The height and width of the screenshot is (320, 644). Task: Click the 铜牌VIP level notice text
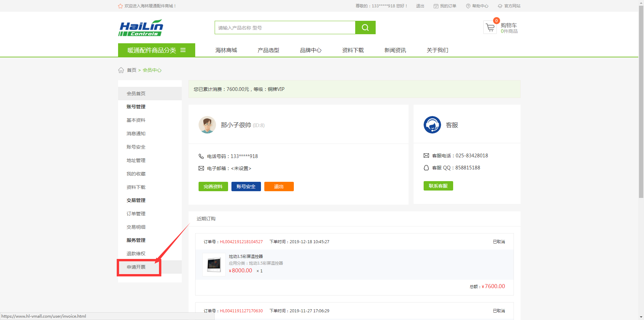tap(239, 89)
